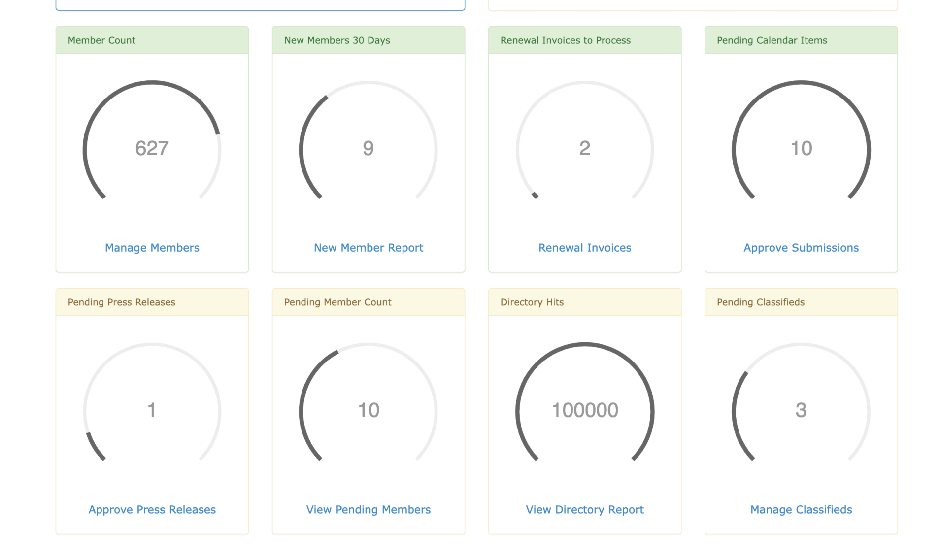Click the Member Count card header
Screen dimensions: 940x560
pyautogui.click(x=152, y=40)
